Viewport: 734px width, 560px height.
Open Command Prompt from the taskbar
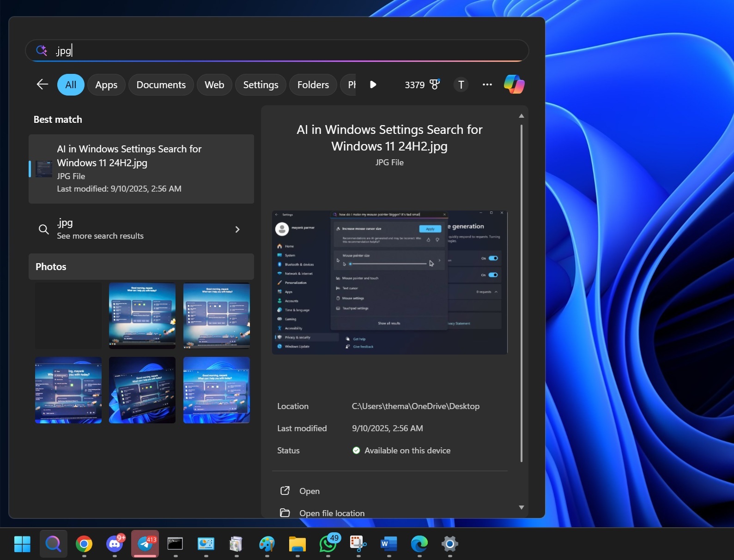175,544
